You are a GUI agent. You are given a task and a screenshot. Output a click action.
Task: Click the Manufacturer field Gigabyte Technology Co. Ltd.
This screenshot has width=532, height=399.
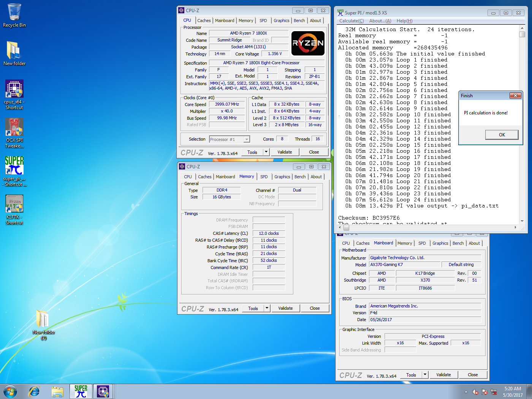[425, 258]
